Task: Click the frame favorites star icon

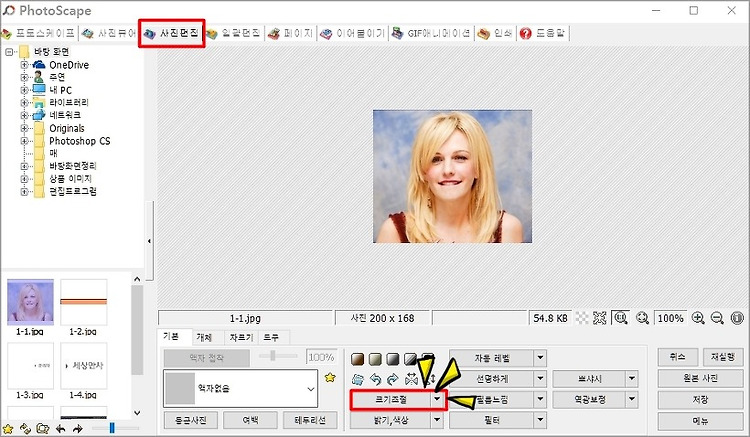Action: point(330,378)
